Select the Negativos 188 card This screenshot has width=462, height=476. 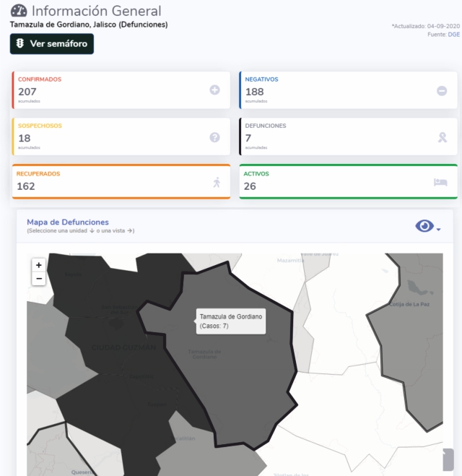coord(339,90)
